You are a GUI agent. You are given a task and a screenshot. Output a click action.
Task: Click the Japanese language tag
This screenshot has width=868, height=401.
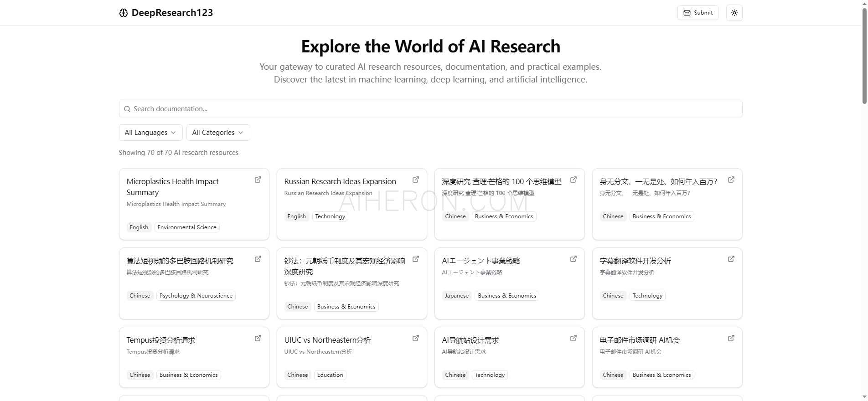click(457, 296)
